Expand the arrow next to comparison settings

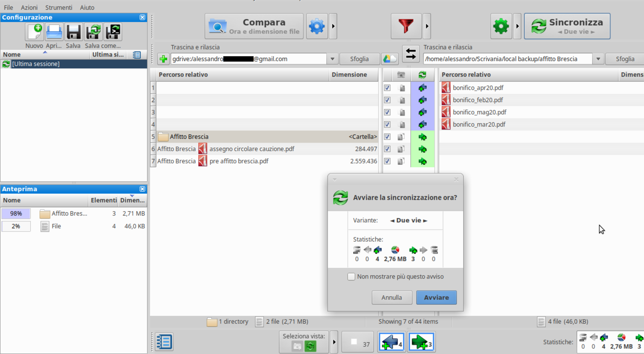(333, 26)
